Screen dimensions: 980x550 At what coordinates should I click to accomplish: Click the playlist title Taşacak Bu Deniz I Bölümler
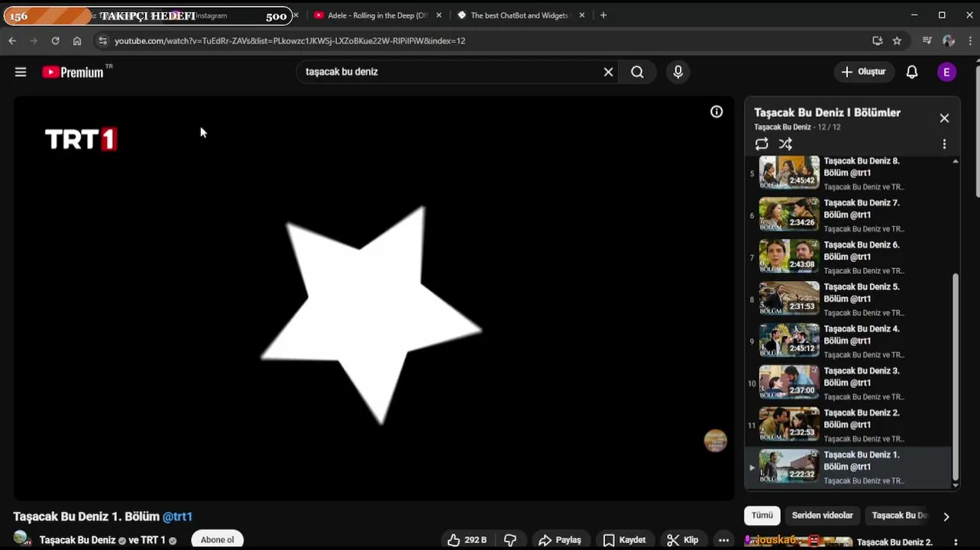pyautogui.click(x=827, y=112)
